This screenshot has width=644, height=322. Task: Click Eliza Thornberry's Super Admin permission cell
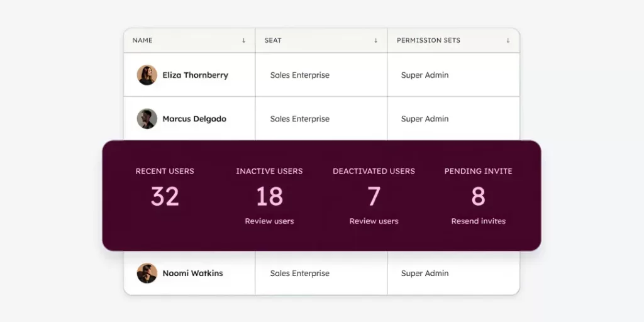click(425, 75)
